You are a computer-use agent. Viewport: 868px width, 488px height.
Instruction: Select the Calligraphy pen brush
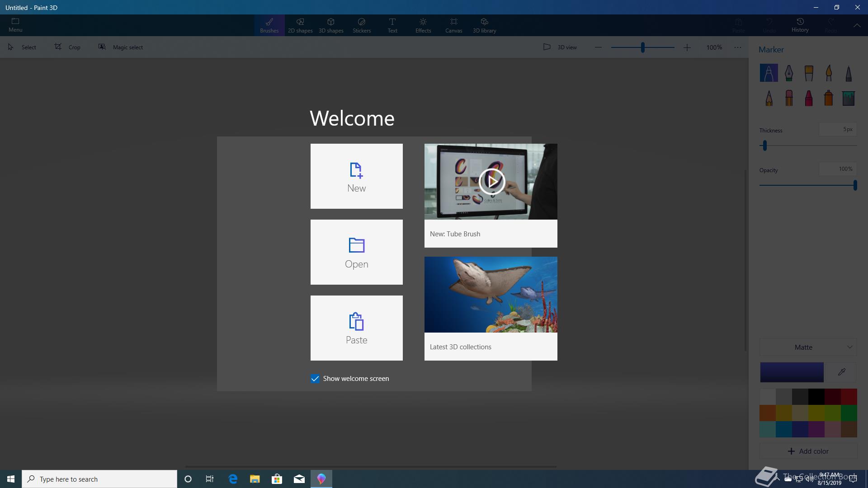tap(788, 73)
